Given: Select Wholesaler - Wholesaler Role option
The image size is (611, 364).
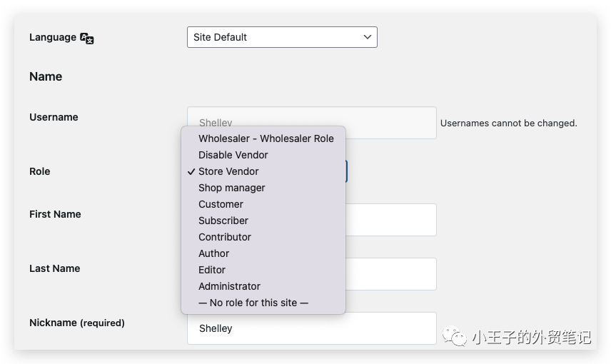Looking at the screenshot, I should point(263,138).
